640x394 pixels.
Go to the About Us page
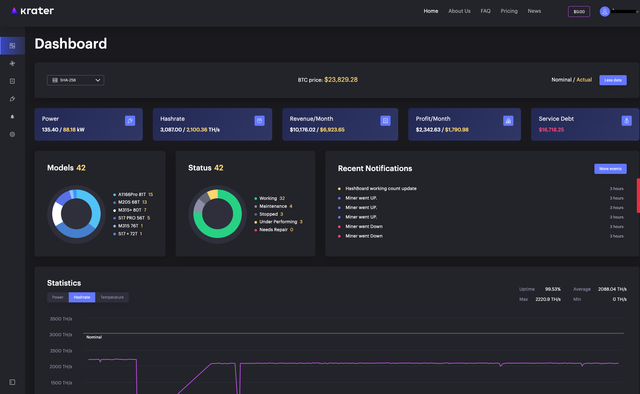coord(459,11)
